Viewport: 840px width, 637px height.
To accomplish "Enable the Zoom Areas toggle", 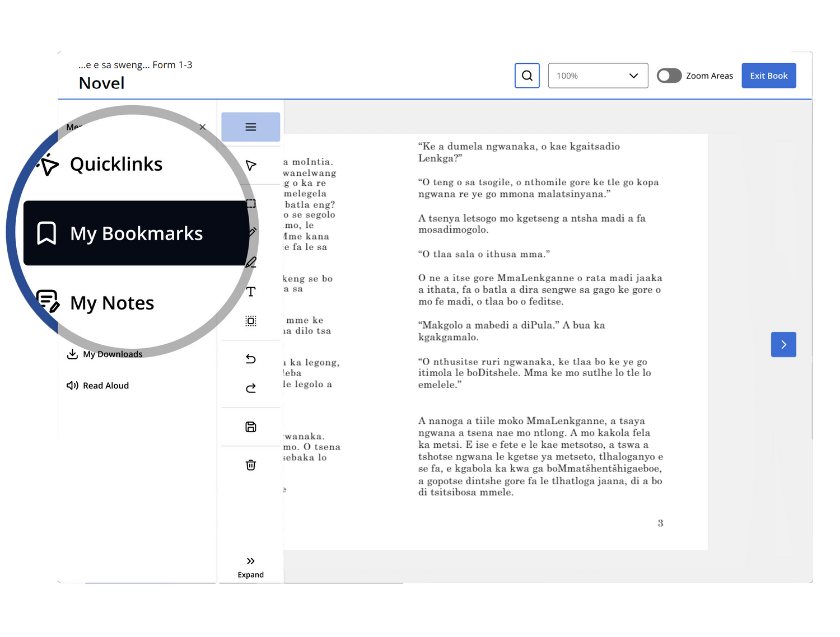I will (x=669, y=75).
